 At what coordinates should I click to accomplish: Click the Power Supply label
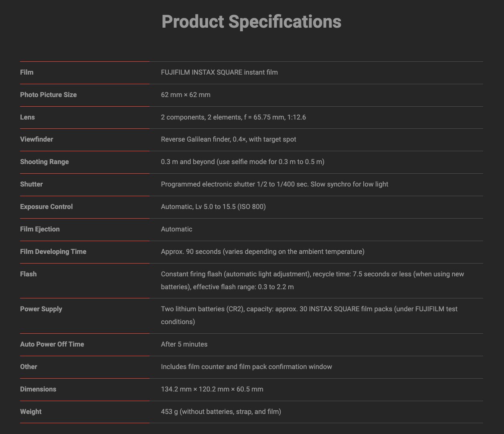41,309
